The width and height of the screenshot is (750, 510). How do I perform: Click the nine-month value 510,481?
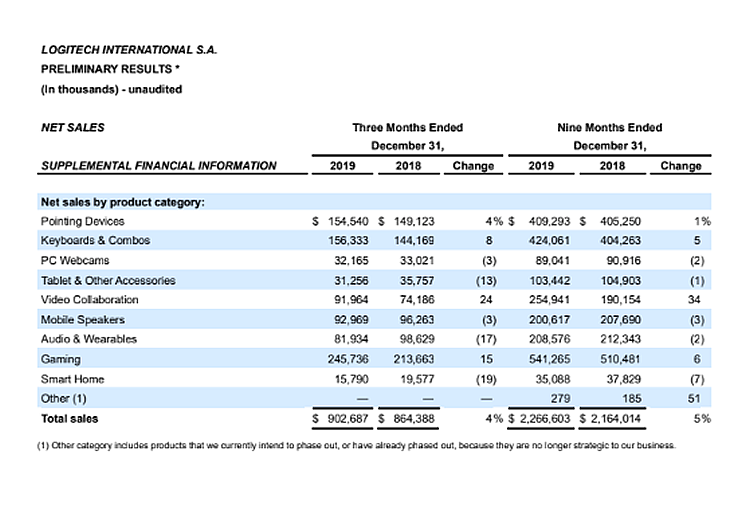coord(620,359)
